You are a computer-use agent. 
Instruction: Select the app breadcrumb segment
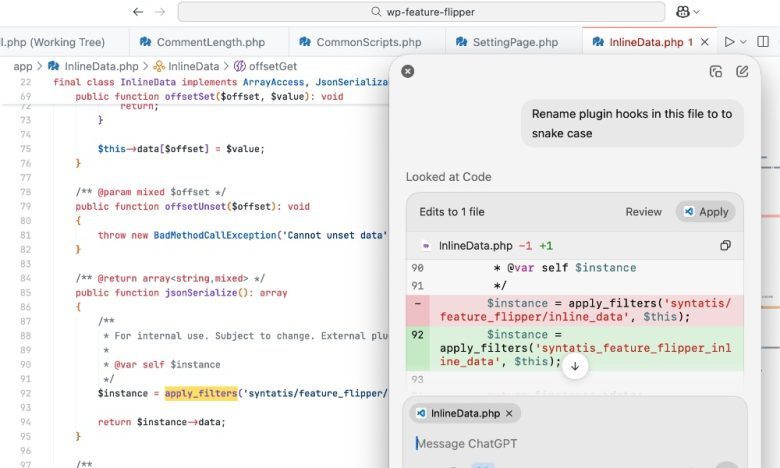pos(22,66)
